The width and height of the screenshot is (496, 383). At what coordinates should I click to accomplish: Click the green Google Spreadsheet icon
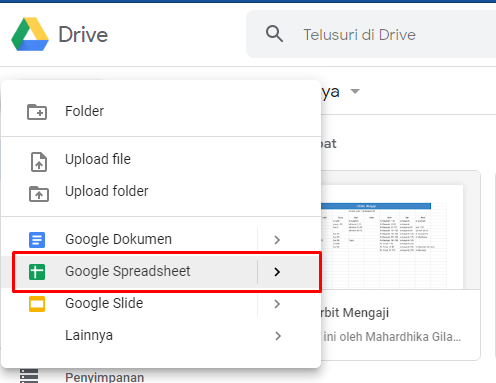click(x=37, y=272)
